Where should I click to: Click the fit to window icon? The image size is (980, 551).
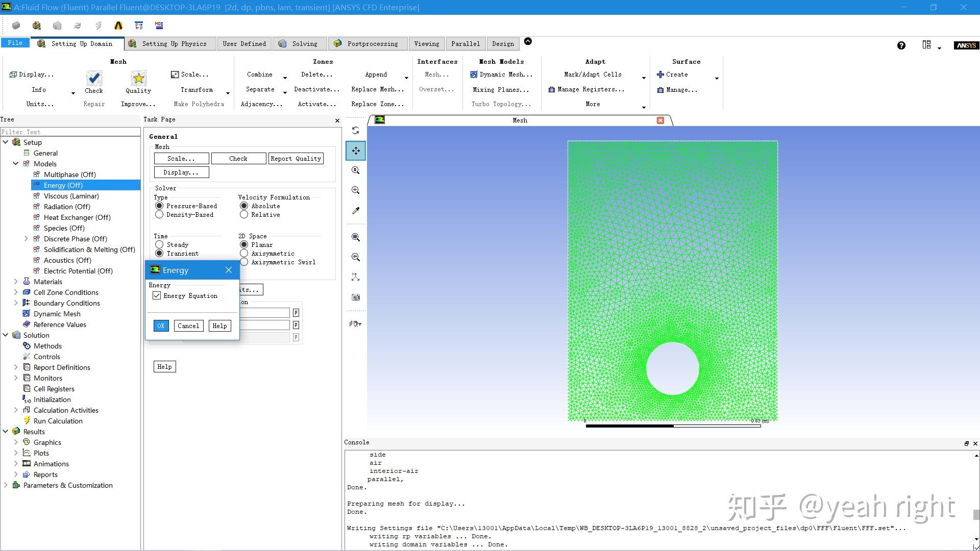tap(356, 237)
